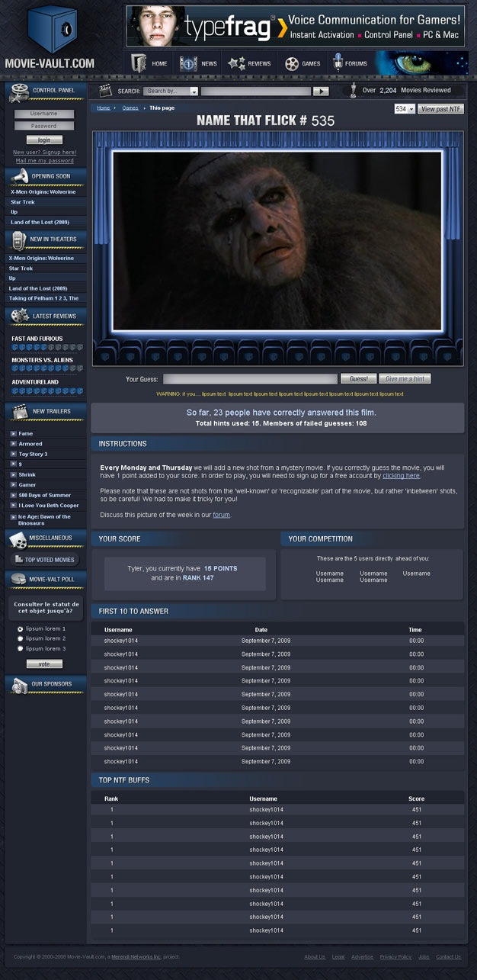The height and width of the screenshot is (980, 477).
Task: Play the Gamer trailer arrow icon
Action: 13,484
